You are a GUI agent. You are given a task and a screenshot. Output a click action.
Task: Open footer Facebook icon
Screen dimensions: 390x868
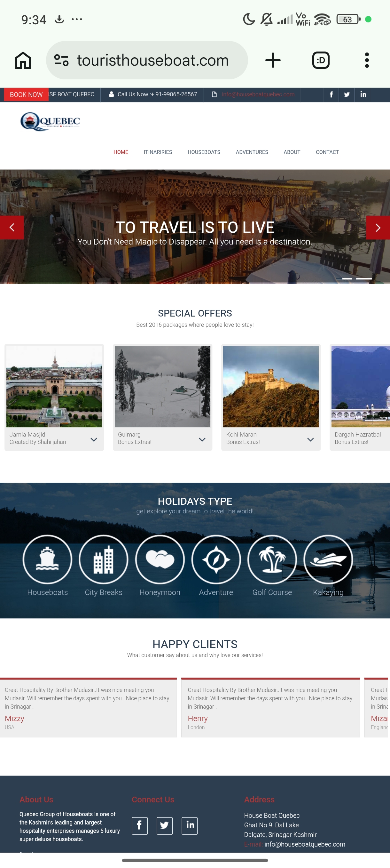140,825
